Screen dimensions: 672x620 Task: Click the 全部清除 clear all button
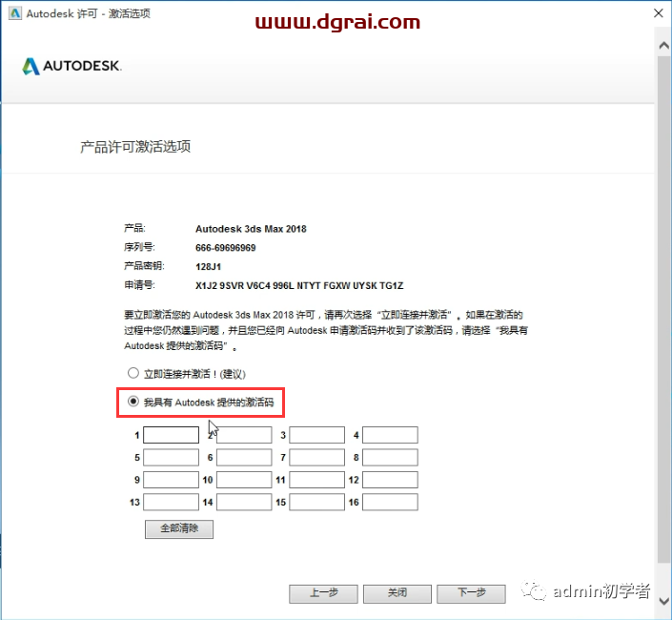click(x=179, y=528)
